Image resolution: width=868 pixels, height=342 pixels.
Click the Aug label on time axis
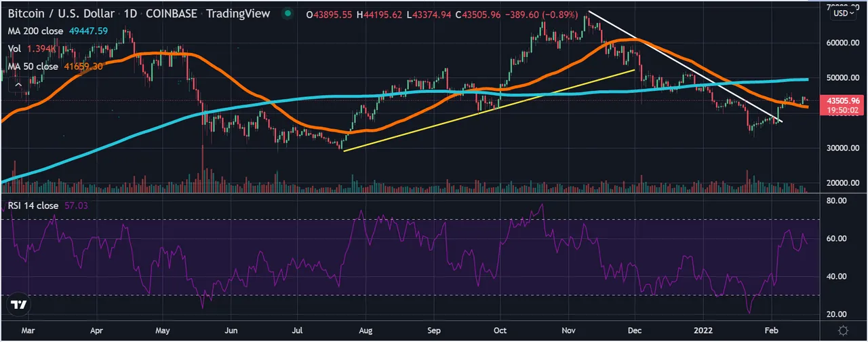[366, 330]
